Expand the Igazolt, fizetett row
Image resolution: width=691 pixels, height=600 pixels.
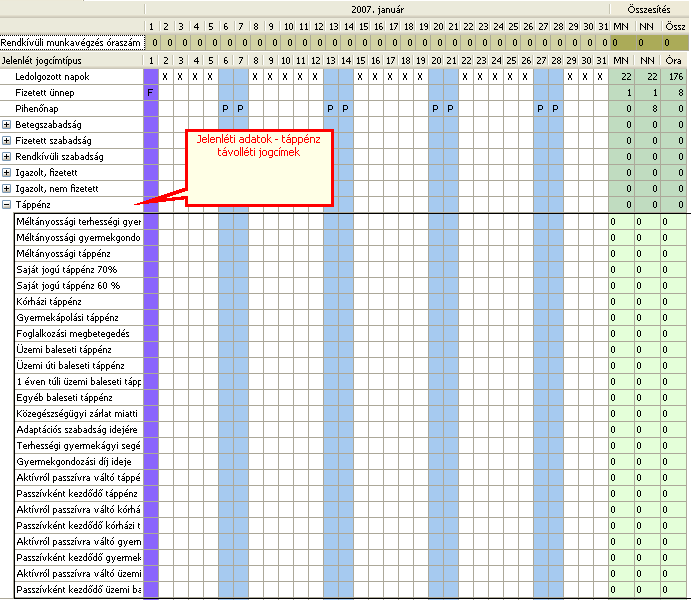point(6,173)
